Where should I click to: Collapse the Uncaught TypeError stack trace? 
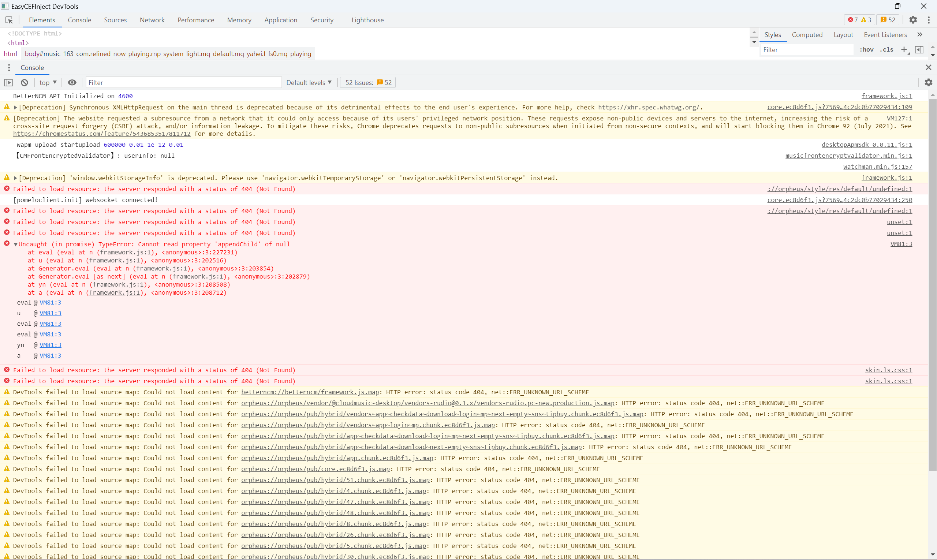pos(16,244)
